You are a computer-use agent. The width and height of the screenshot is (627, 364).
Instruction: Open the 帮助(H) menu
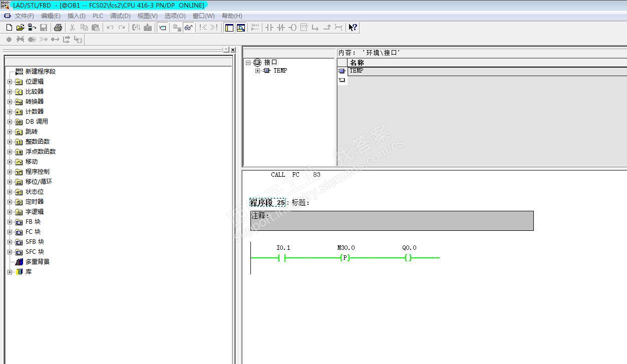tap(232, 16)
